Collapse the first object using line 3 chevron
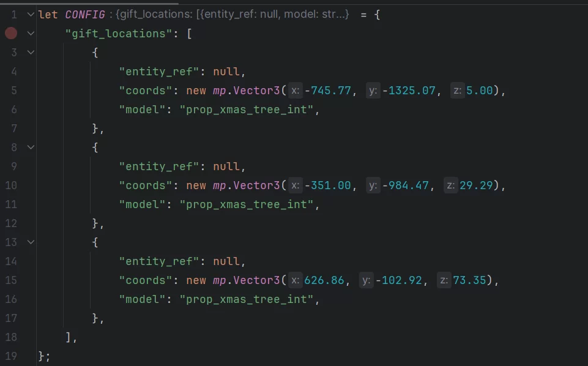 click(31, 52)
